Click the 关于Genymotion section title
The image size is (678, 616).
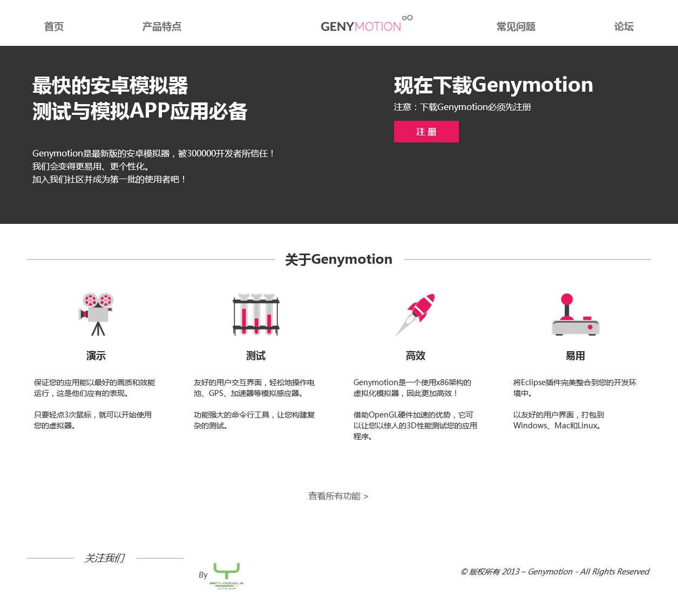click(x=339, y=259)
